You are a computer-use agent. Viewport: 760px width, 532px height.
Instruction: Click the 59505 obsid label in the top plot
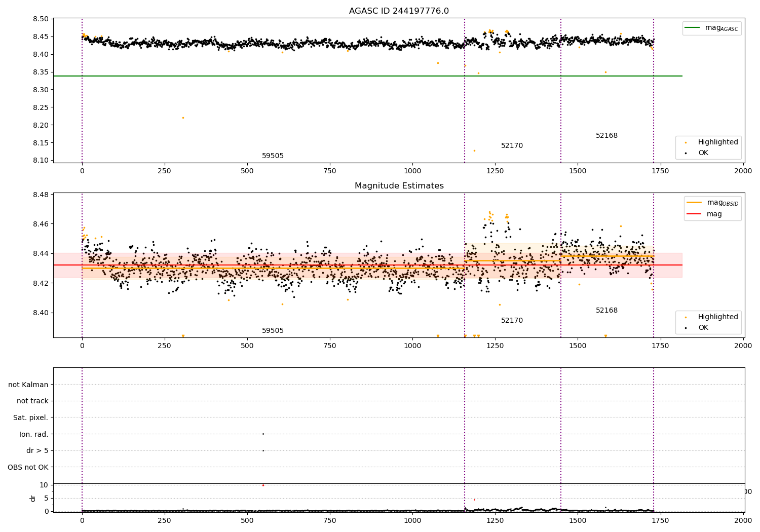click(273, 156)
